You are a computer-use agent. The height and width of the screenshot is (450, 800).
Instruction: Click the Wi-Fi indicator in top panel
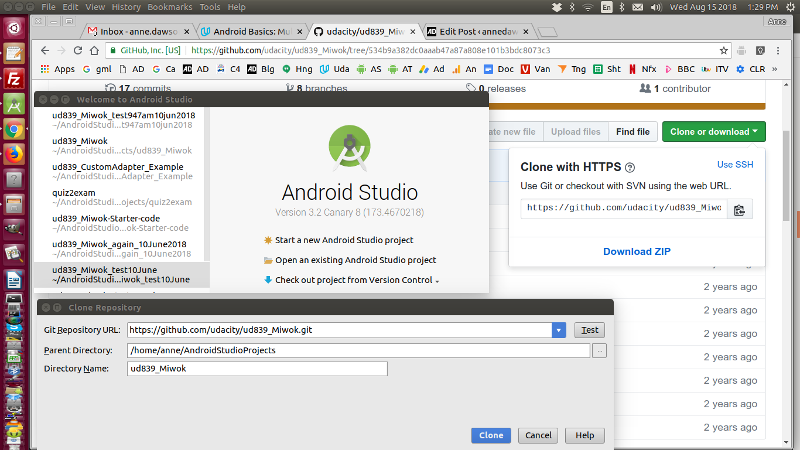pos(588,7)
